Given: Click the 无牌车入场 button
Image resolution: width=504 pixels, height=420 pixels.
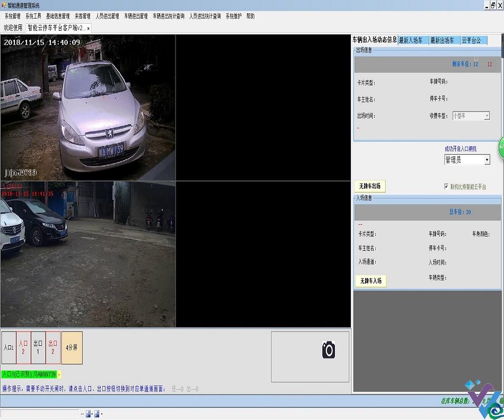Looking at the screenshot, I should (x=371, y=281).
